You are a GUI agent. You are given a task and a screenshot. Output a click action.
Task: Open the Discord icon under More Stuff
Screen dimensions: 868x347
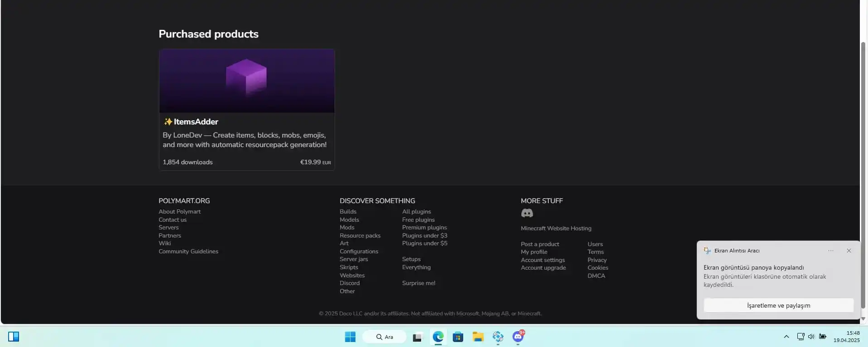tap(527, 213)
